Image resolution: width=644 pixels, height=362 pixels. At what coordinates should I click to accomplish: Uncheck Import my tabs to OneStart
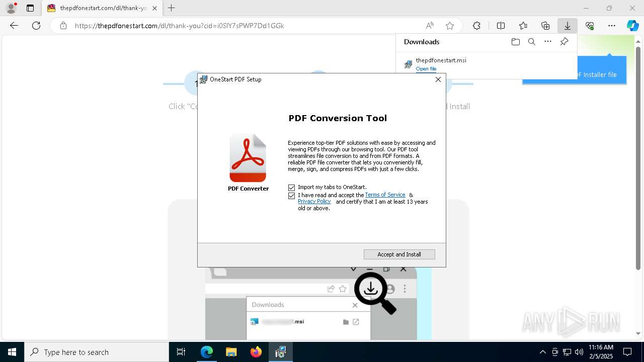click(291, 188)
